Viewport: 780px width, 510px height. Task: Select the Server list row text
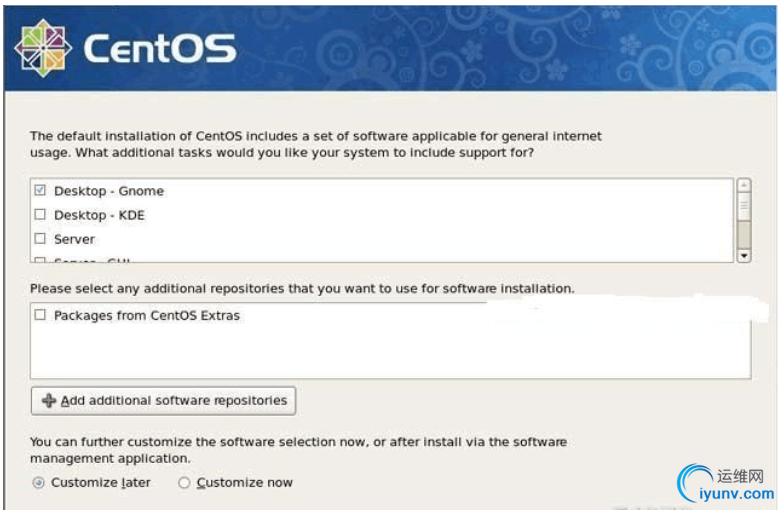[x=74, y=239]
